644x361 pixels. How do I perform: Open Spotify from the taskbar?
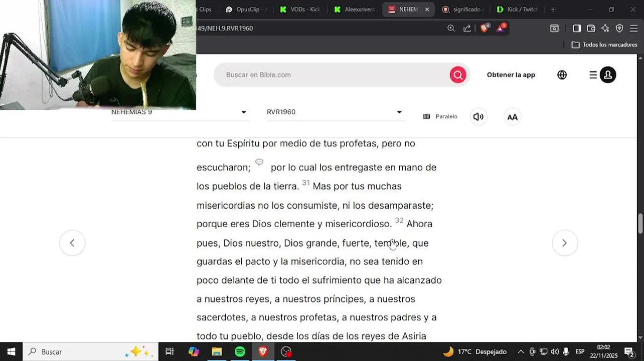click(240, 351)
